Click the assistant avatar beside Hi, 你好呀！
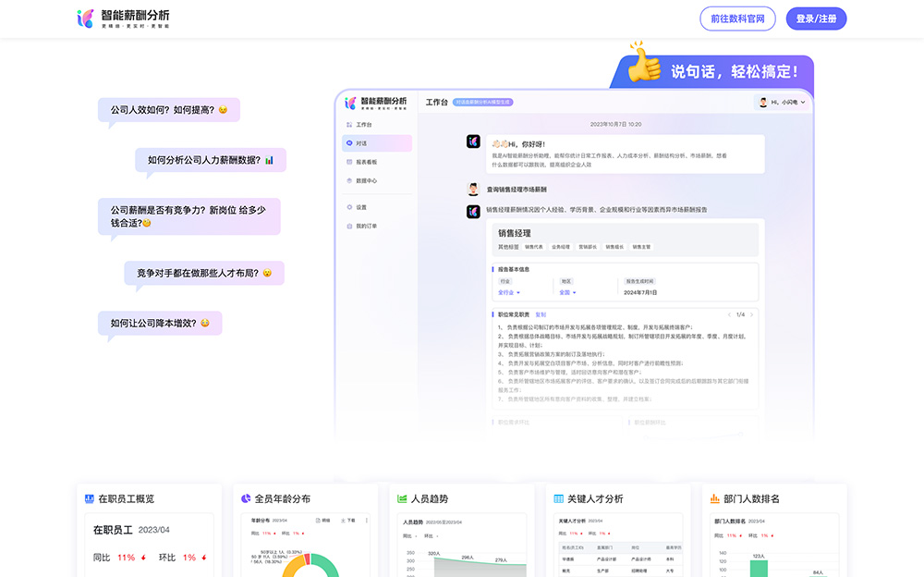 point(473,141)
